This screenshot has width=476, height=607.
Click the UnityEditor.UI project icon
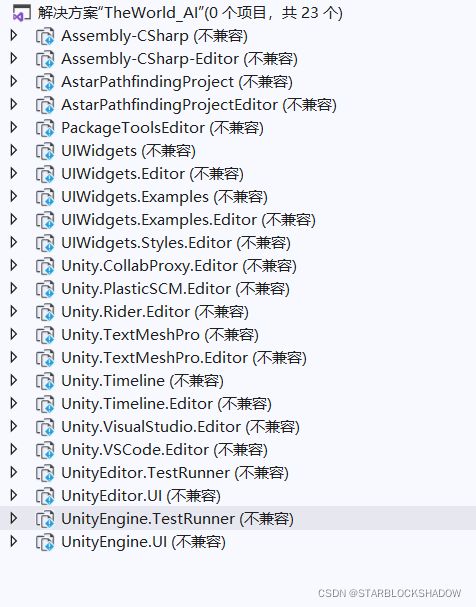point(45,496)
